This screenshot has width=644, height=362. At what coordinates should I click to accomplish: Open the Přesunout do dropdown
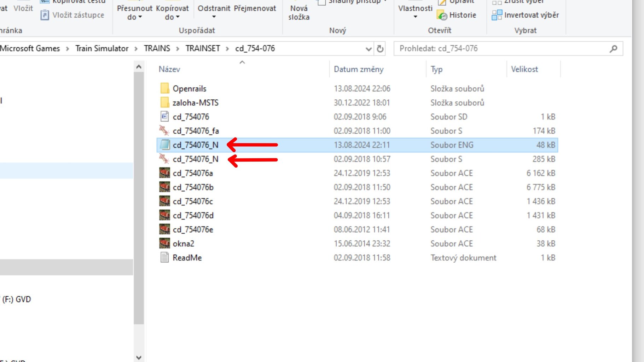134,12
